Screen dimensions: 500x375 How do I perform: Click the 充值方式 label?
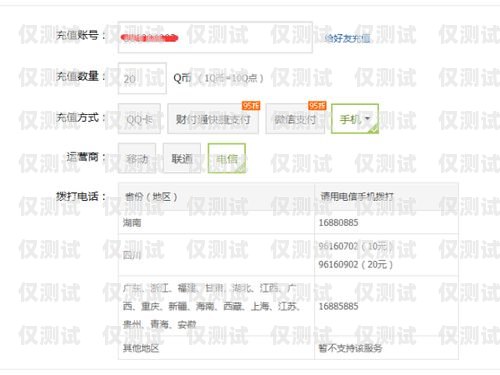click(80, 117)
